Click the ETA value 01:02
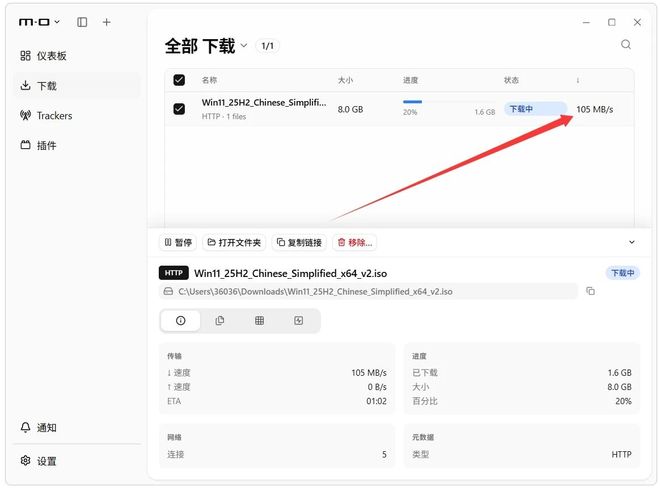 [376, 401]
